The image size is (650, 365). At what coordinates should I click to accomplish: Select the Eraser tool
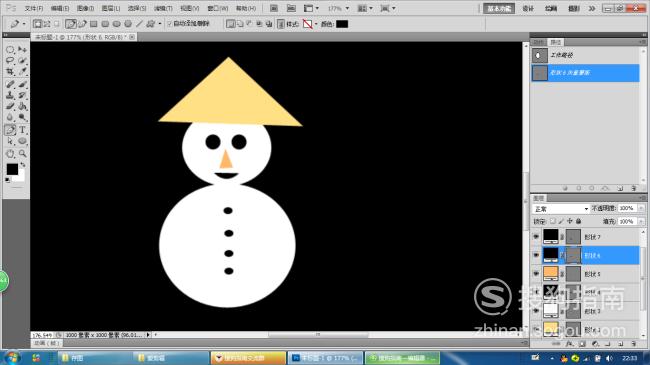click(x=10, y=106)
